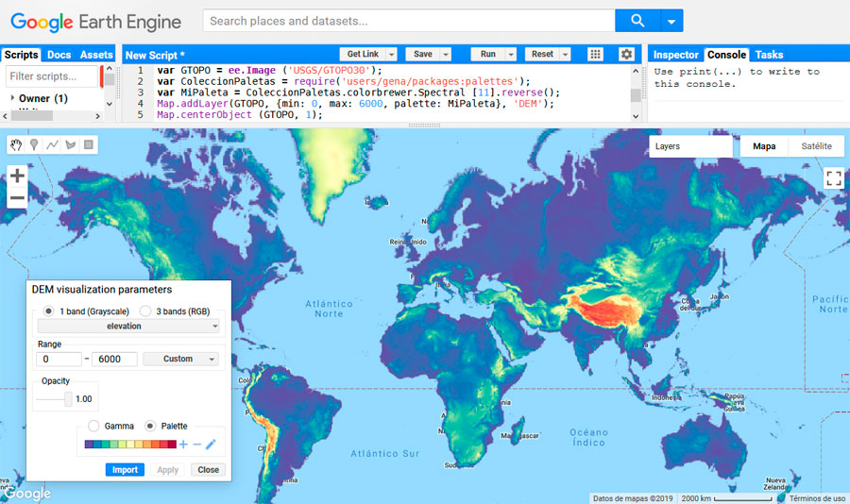Run the script
The height and width of the screenshot is (504, 850).
pos(488,54)
